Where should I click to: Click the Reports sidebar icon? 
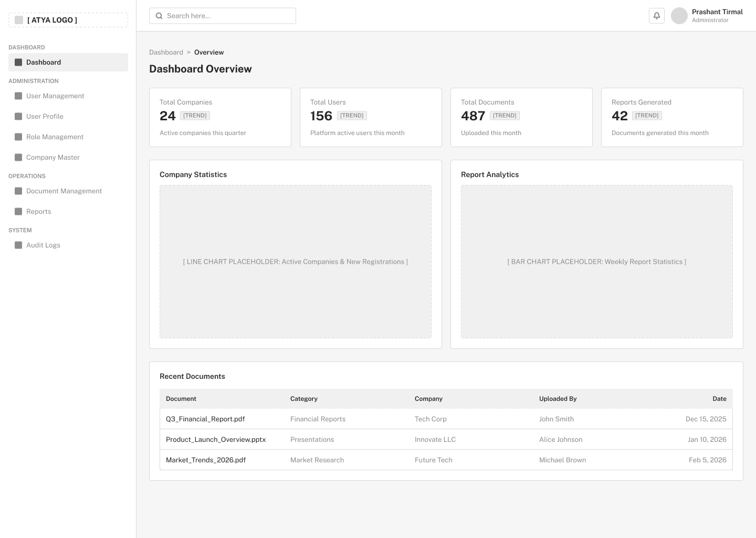18,211
